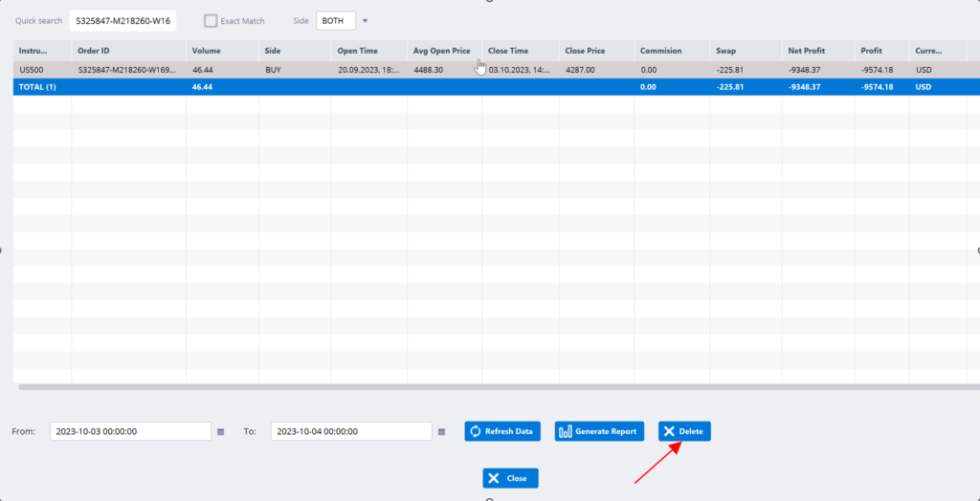This screenshot has width=980, height=501.
Task: Tick the Exact Match checkbox
Action: coord(211,21)
